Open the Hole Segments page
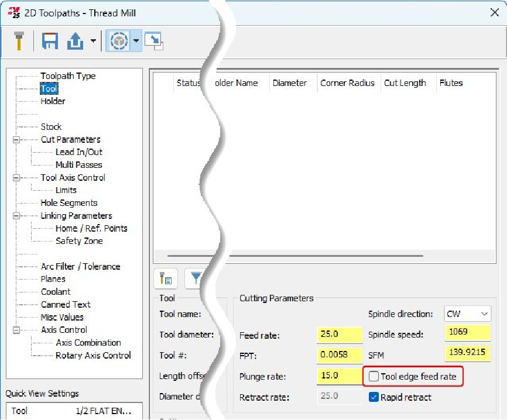This screenshot has width=507, height=420. click(69, 203)
